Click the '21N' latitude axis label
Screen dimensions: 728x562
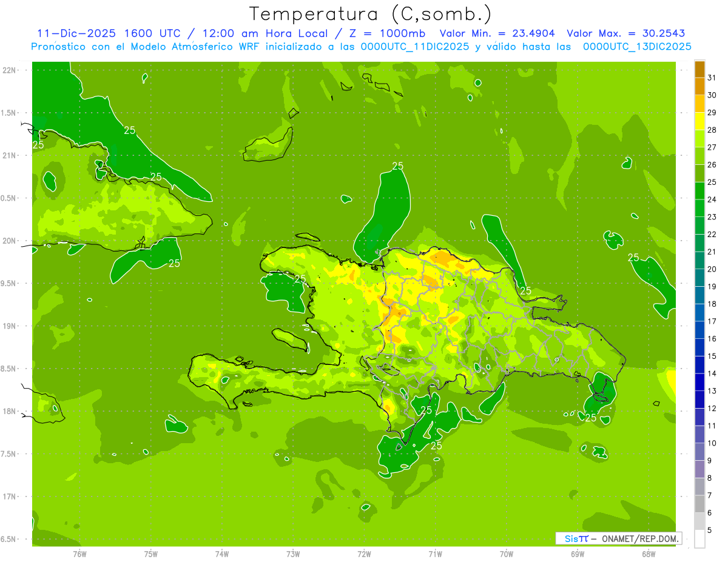coord(9,155)
